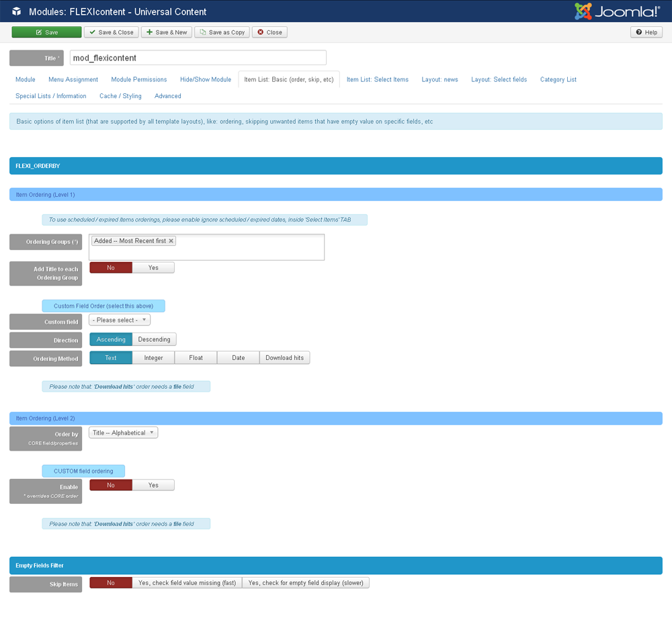Open the Advanced tab
The width and height of the screenshot is (672, 626).
167,96
